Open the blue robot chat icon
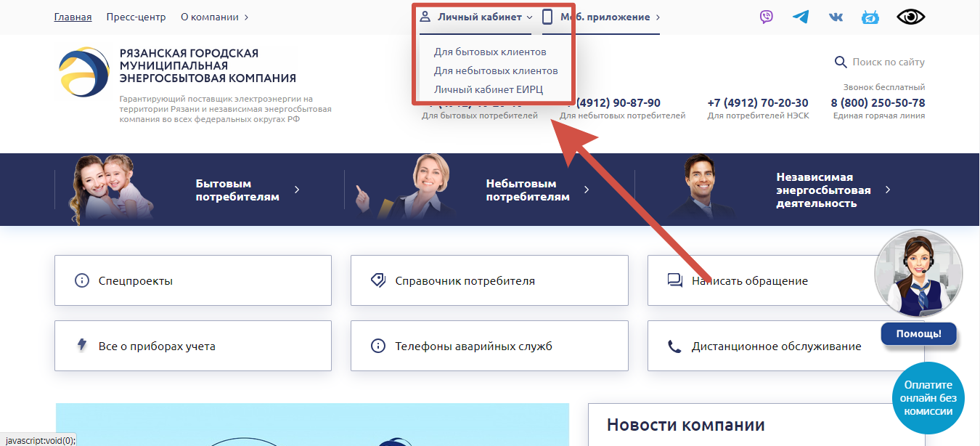The height and width of the screenshot is (446, 980). click(x=870, y=17)
